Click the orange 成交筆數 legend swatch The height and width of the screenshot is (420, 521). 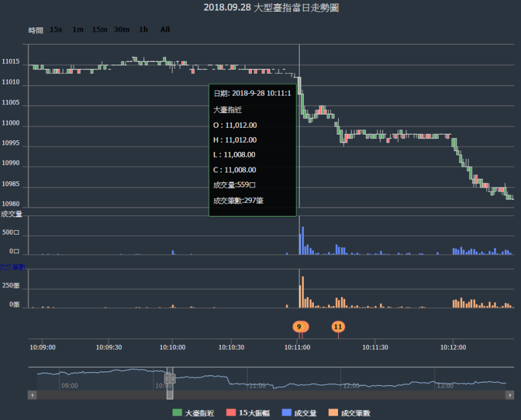pos(334,413)
